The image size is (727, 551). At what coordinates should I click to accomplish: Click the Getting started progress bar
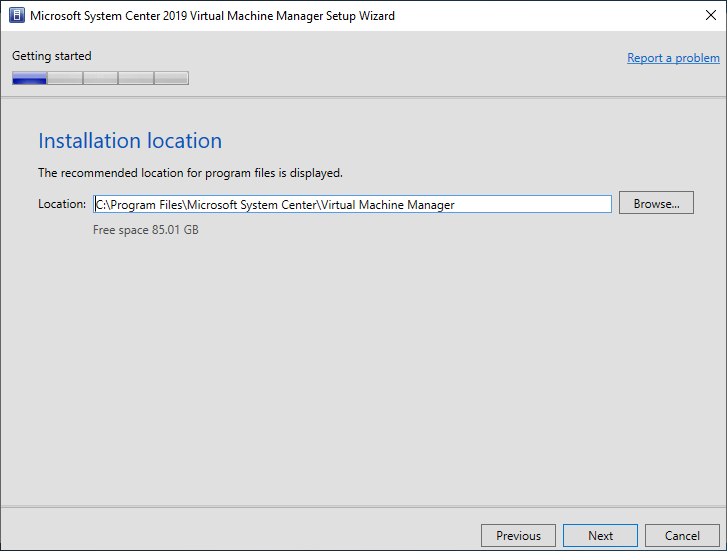pos(101,78)
